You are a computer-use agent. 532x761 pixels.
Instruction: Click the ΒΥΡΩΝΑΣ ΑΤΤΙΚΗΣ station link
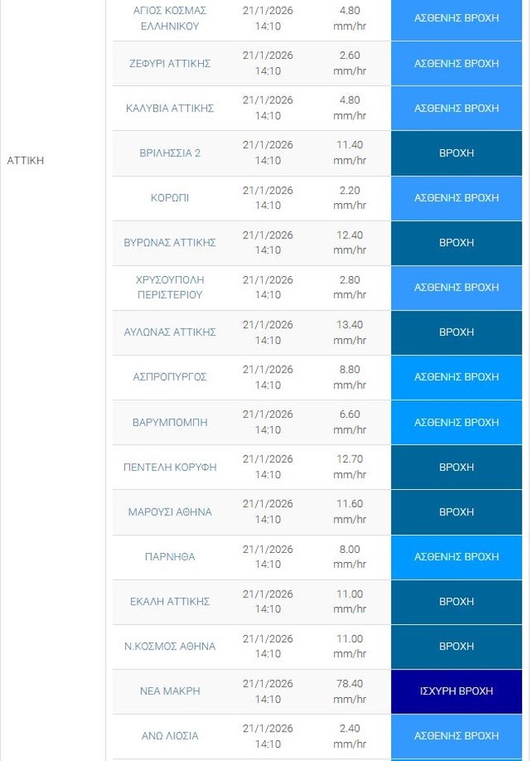pyautogui.click(x=169, y=242)
